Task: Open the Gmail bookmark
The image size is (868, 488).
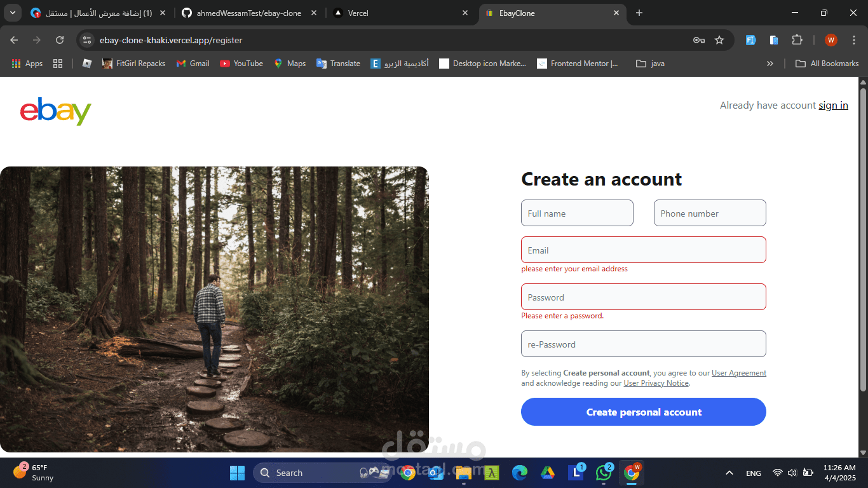Action: (x=193, y=64)
